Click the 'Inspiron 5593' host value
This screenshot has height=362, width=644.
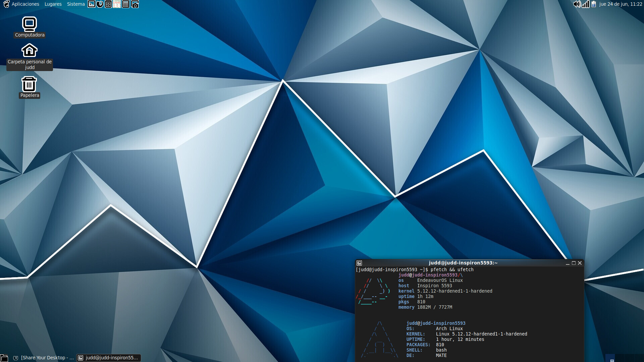(x=434, y=286)
